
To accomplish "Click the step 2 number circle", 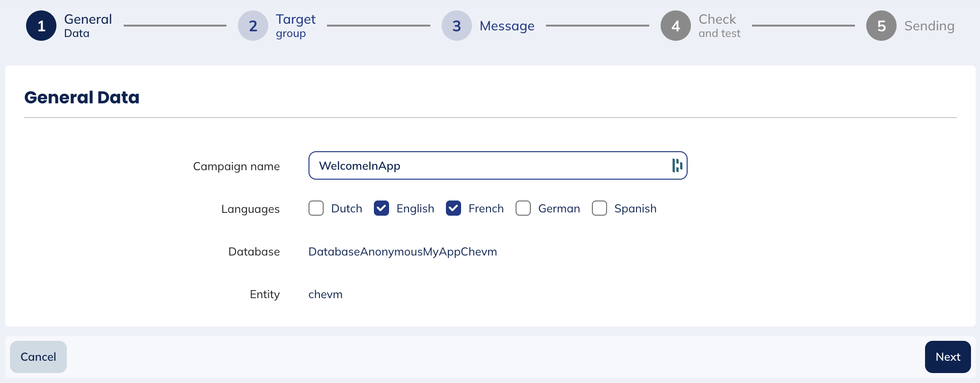I will pyautogui.click(x=253, y=26).
